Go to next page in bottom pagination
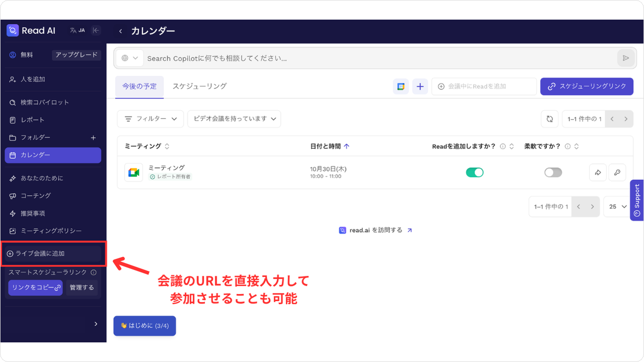Image resolution: width=644 pixels, height=362 pixels. 593,207
